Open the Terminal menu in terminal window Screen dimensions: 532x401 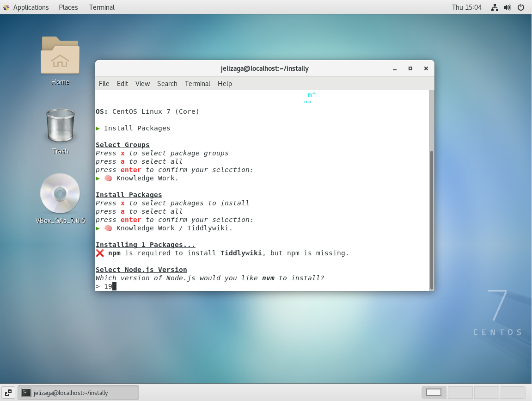[x=197, y=84]
